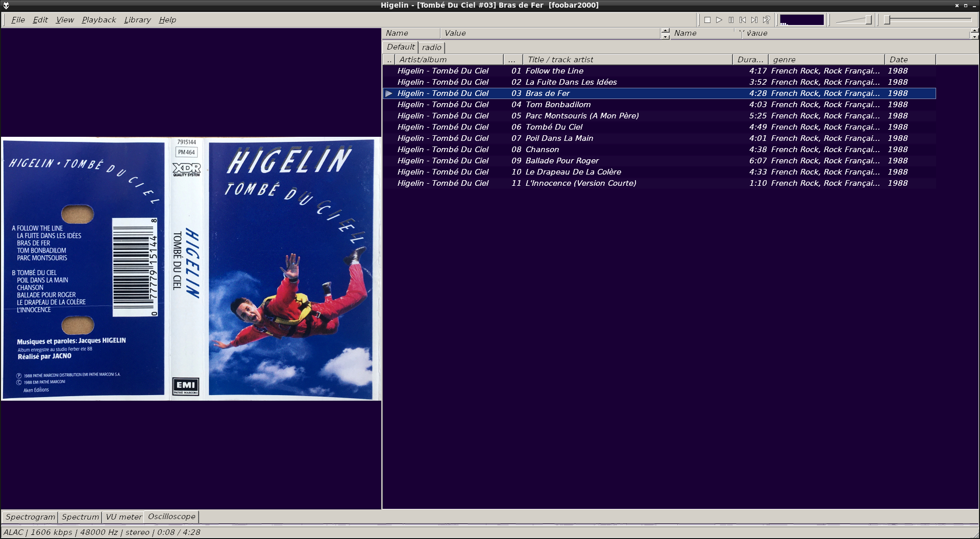Click the status bar playback info
The image size is (980, 539).
pos(102,532)
